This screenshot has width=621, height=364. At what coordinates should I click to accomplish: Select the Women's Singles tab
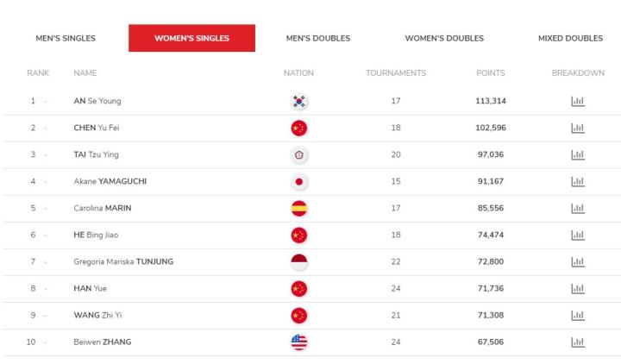pyautogui.click(x=191, y=38)
